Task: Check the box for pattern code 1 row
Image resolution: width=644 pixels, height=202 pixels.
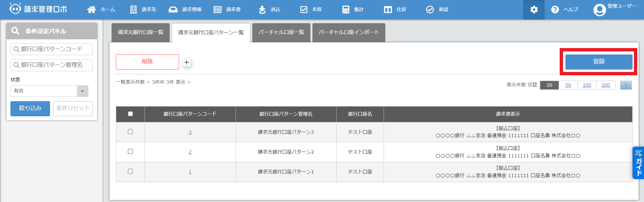Action: (130, 171)
